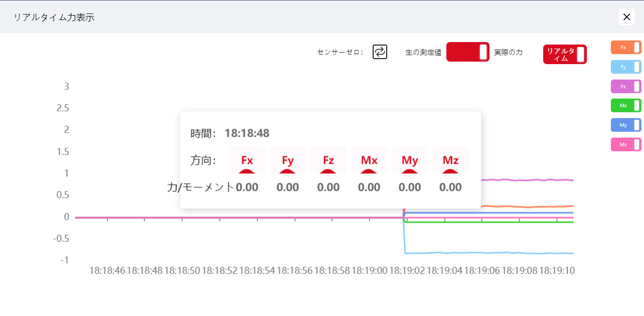Close the リアルタイム力表示 dialog

coord(626,17)
